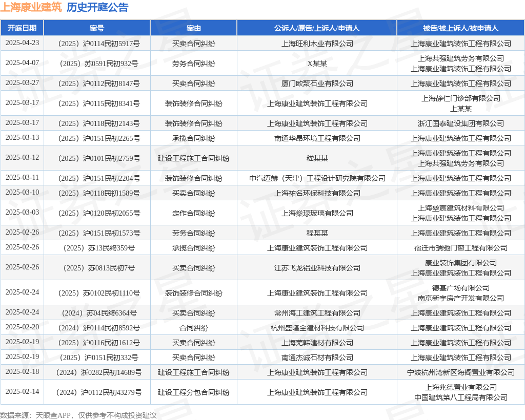This screenshot has width=525, height=420.
Task: Select case number (2025)沪0118民初1589号
Action: coord(97,193)
